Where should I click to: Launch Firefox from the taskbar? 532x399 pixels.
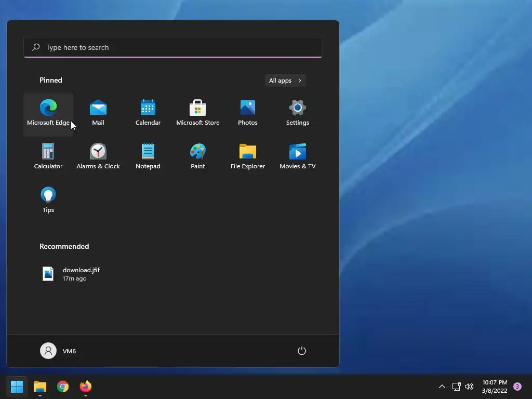(86, 387)
